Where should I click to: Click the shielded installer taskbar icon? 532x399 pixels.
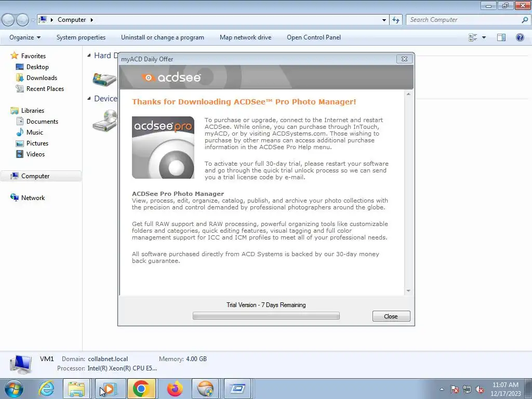(x=205, y=389)
